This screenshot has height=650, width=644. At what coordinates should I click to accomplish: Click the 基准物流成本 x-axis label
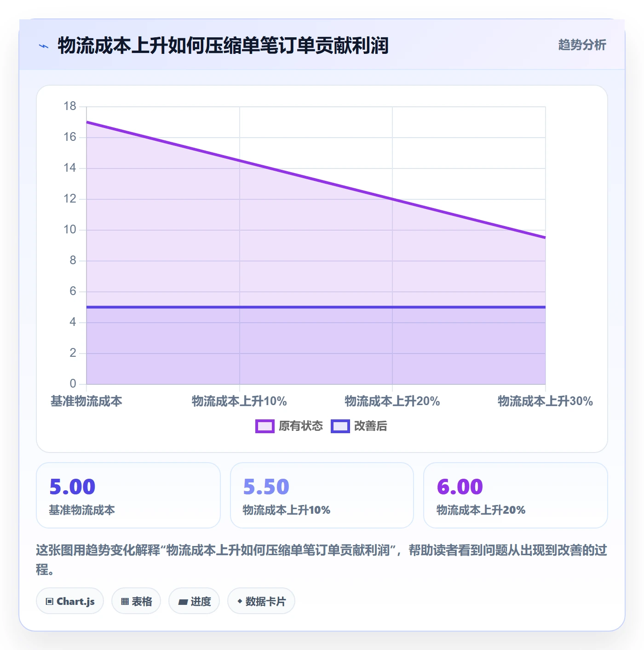click(x=86, y=401)
